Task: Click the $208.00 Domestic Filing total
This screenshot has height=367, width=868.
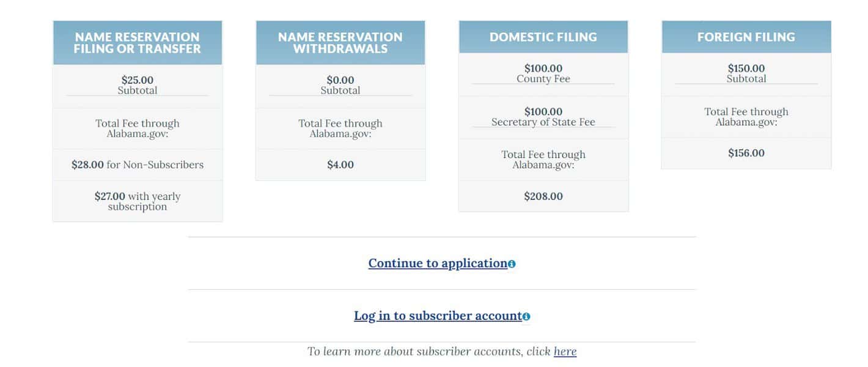Action: (x=543, y=196)
